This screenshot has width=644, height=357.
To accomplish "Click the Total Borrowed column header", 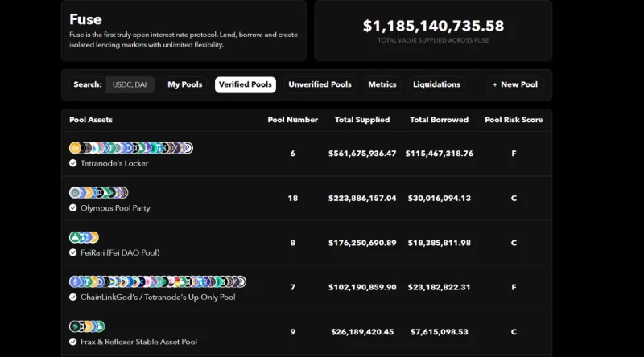I will [439, 120].
